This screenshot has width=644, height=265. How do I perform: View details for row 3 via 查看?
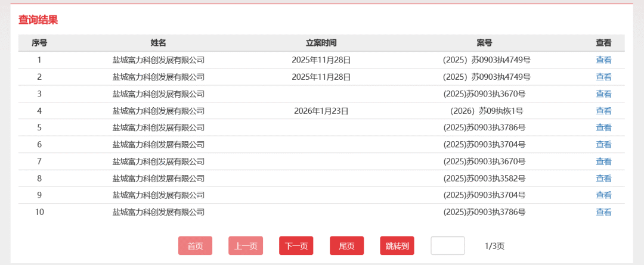click(x=603, y=94)
